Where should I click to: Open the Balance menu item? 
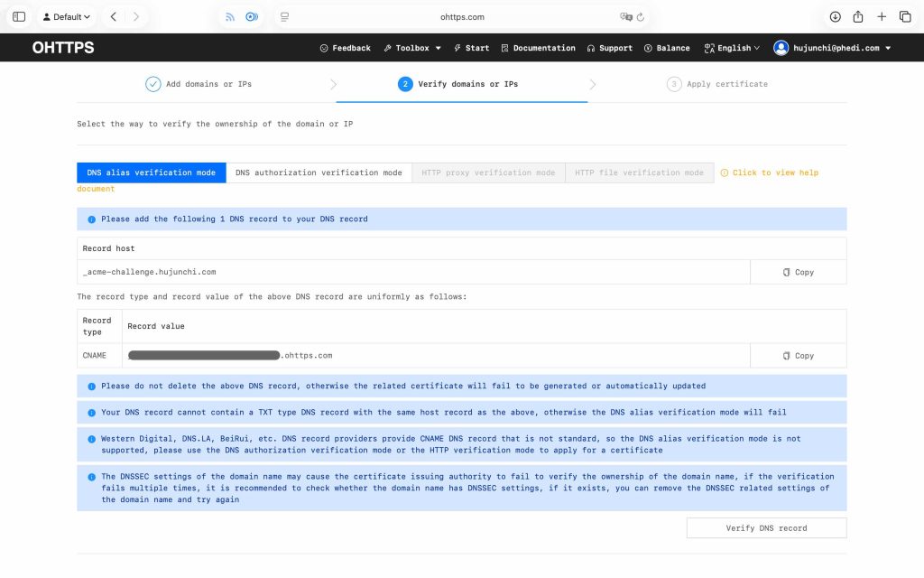667,48
